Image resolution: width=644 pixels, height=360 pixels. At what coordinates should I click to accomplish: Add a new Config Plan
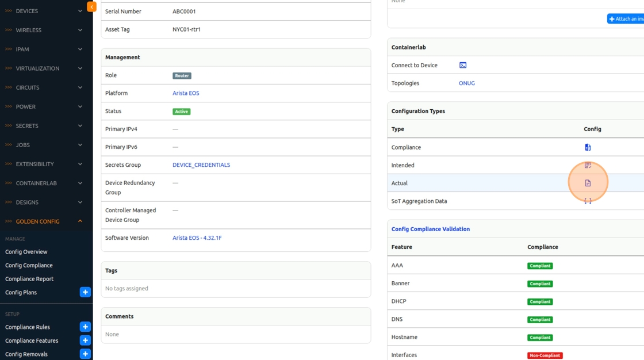click(x=85, y=292)
